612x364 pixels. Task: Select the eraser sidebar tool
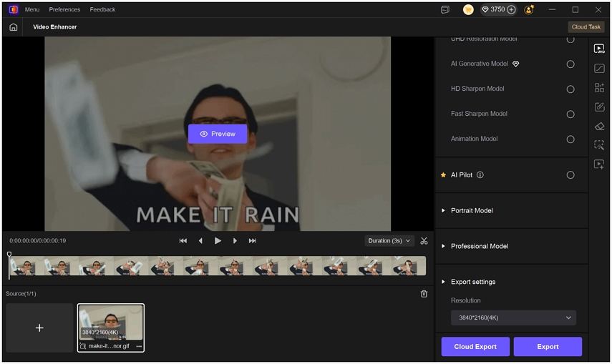[x=599, y=126]
